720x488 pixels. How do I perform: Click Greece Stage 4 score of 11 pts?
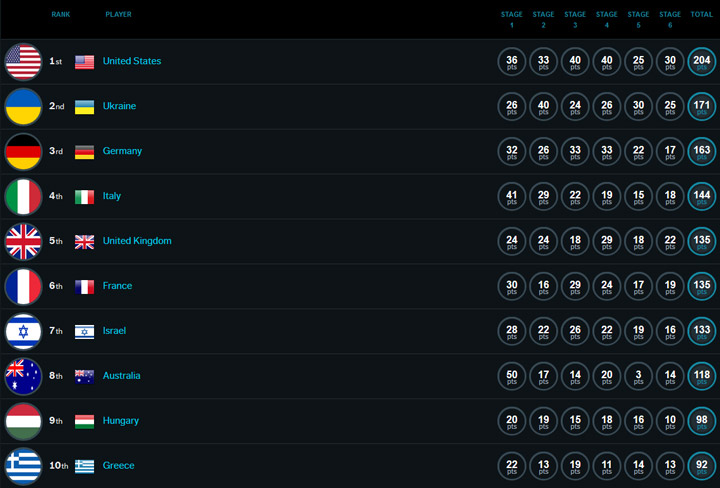[x=607, y=466]
